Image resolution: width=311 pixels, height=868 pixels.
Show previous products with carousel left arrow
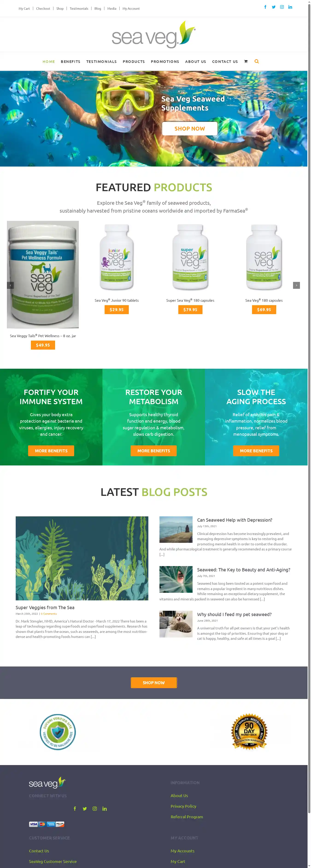(x=10, y=285)
